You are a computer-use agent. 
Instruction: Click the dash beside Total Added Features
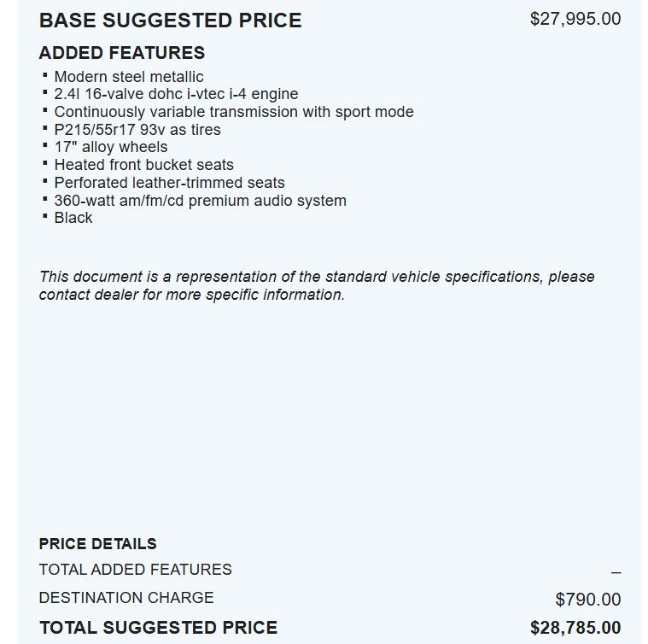pyautogui.click(x=616, y=572)
